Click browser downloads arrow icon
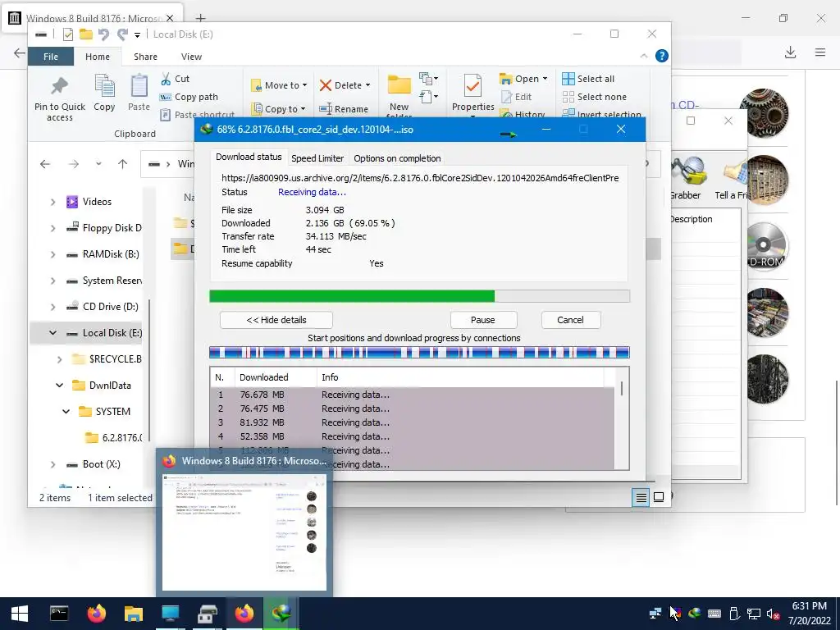This screenshot has height=630, width=840. [x=790, y=52]
